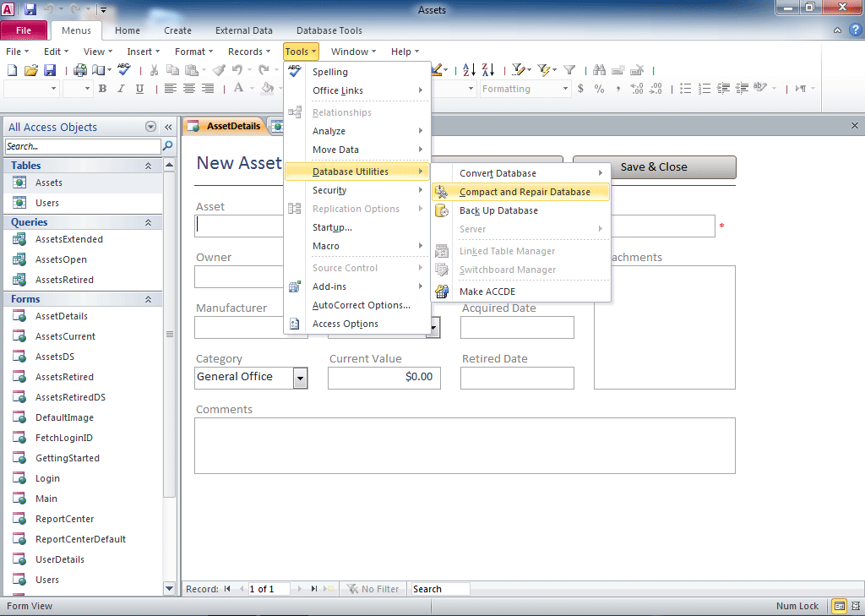Click the navigation pane scroll down arrow
The height and width of the screenshot is (616, 865).
(169, 588)
